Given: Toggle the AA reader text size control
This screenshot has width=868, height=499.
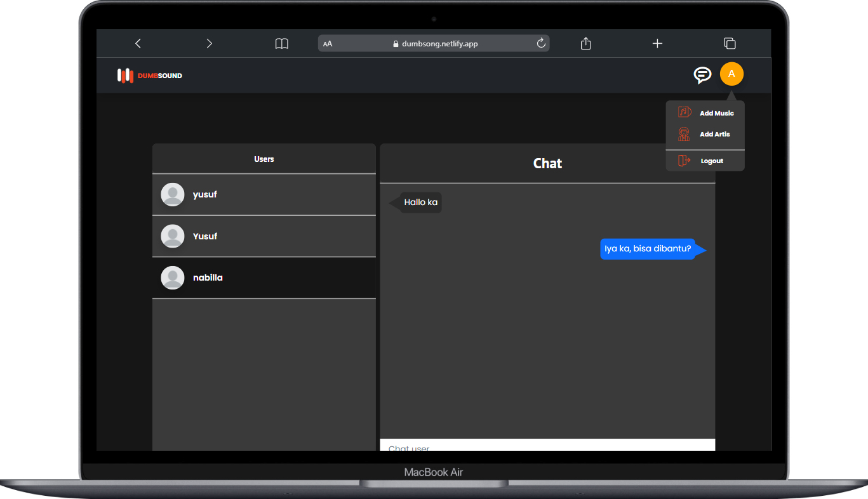Looking at the screenshot, I should pos(328,44).
